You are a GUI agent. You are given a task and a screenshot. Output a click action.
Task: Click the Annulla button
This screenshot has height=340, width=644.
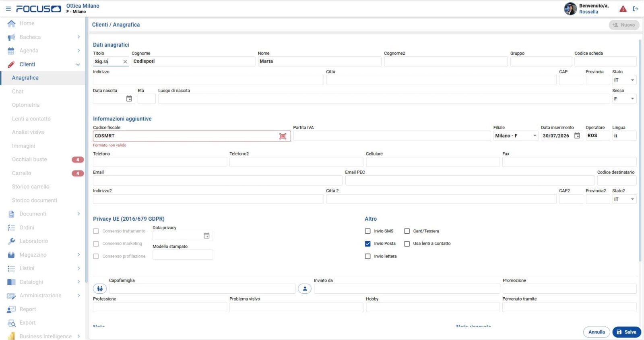597,332
